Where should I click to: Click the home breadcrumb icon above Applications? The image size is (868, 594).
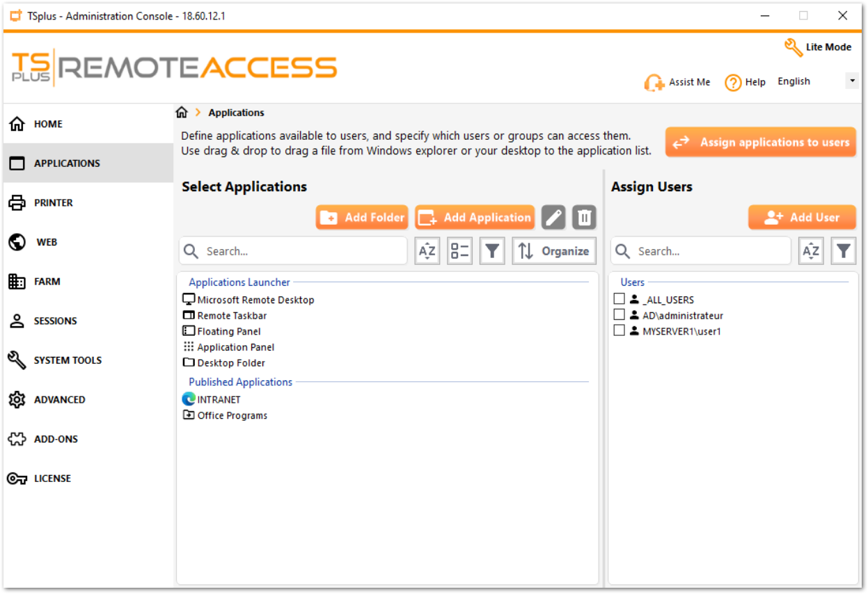point(182,112)
